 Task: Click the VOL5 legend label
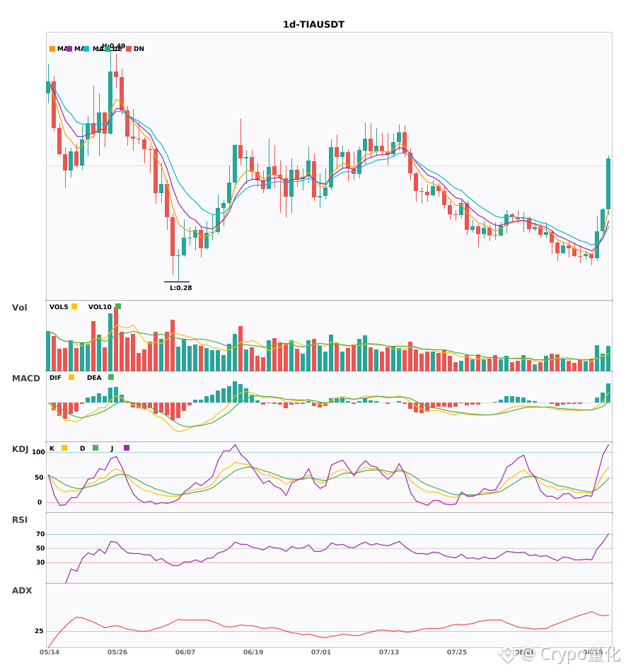[x=59, y=307]
